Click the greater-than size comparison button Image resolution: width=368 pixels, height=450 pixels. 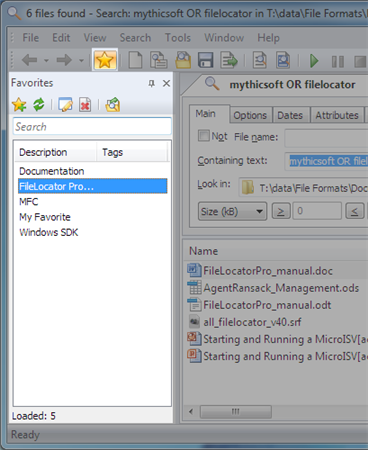click(x=281, y=211)
